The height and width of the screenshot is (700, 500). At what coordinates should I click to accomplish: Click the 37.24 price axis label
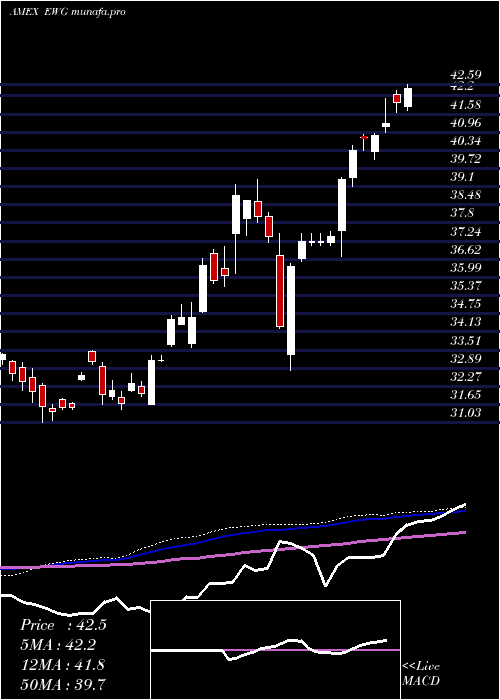(x=465, y=232)
